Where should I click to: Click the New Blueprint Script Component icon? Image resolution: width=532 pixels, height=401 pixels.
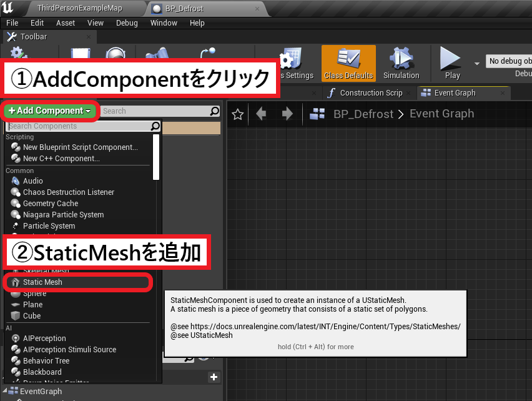point(16,147)
